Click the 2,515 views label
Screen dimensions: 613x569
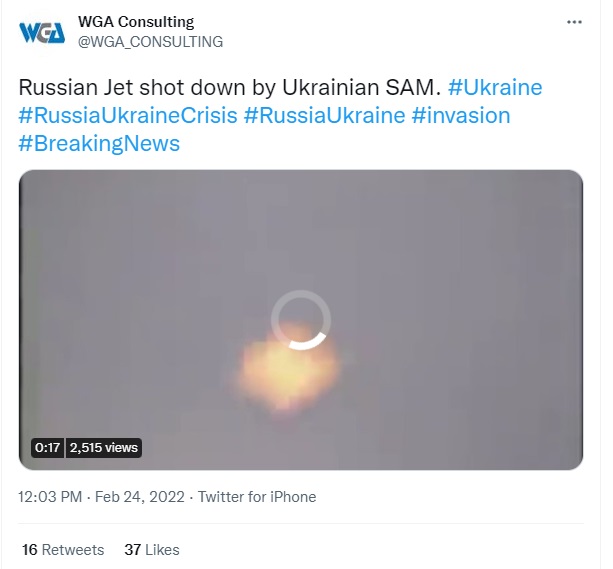[x=104, y=448]
